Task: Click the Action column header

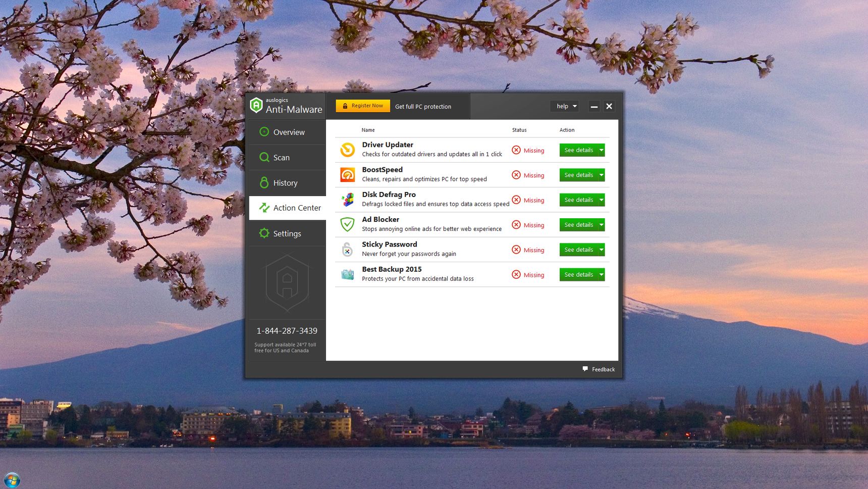Action: (567, 130)
